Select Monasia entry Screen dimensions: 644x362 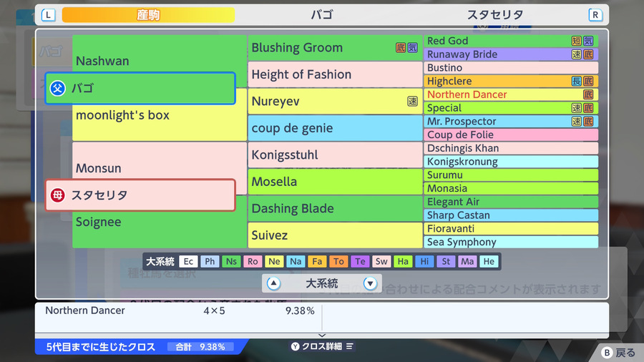(x=511, y=188)
